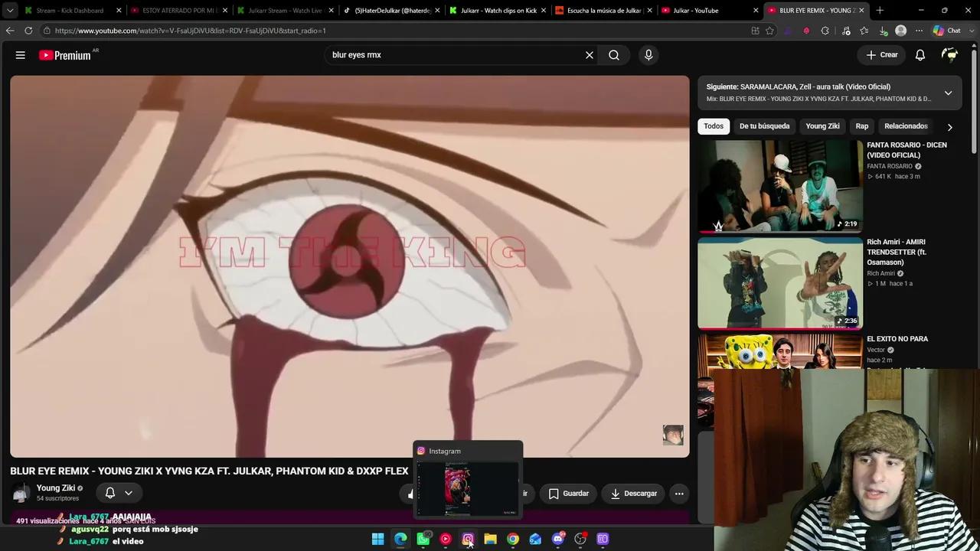The height and width of the screenshot is (551, 980).
Task: Select the Relacionados filter chip
Action: click(906, 126)
